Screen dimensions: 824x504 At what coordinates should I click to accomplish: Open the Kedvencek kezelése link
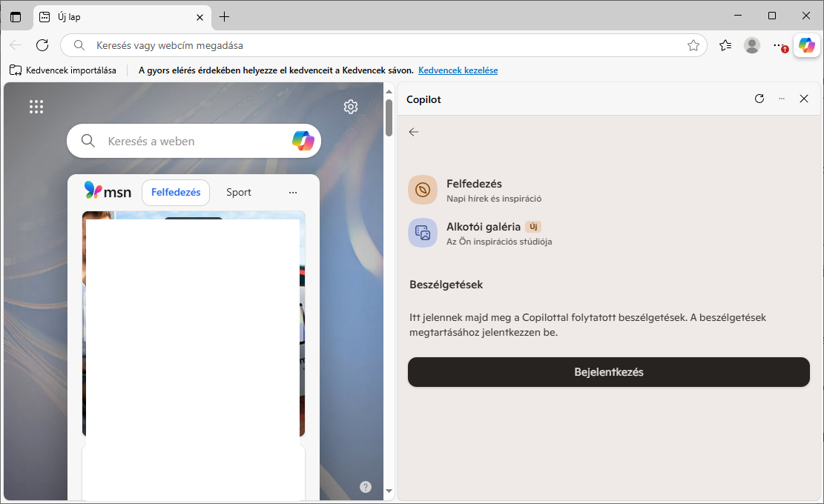[458, 70]
